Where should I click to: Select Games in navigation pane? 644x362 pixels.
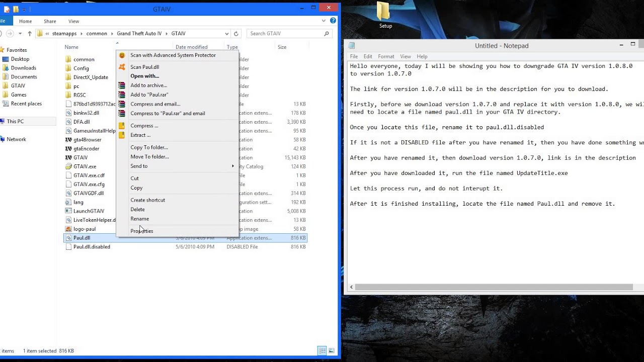coord(19,95)
